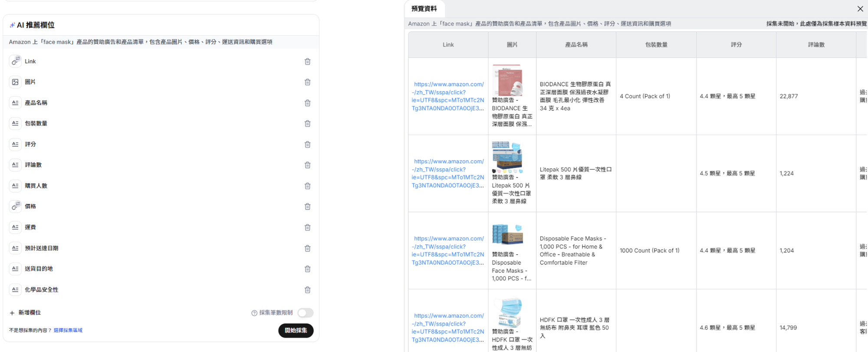Viewport: 868px width, 352px height.
Task: Click the text-type icon beside 化學品安全性
Action: coord(15,289)
